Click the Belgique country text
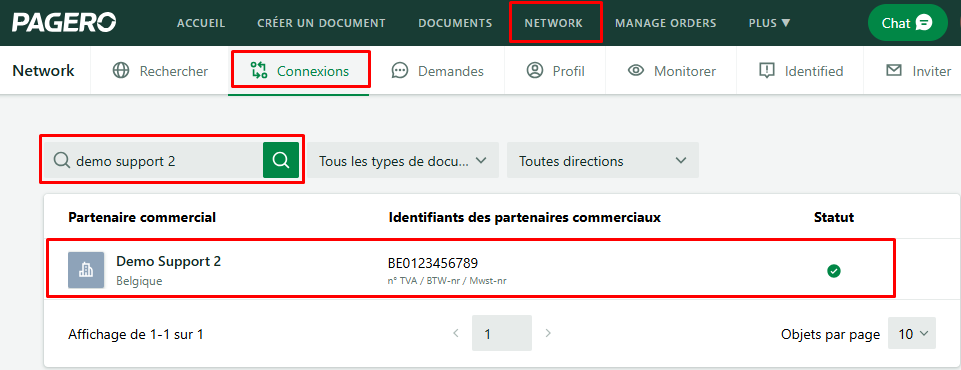 click(139, 281)
